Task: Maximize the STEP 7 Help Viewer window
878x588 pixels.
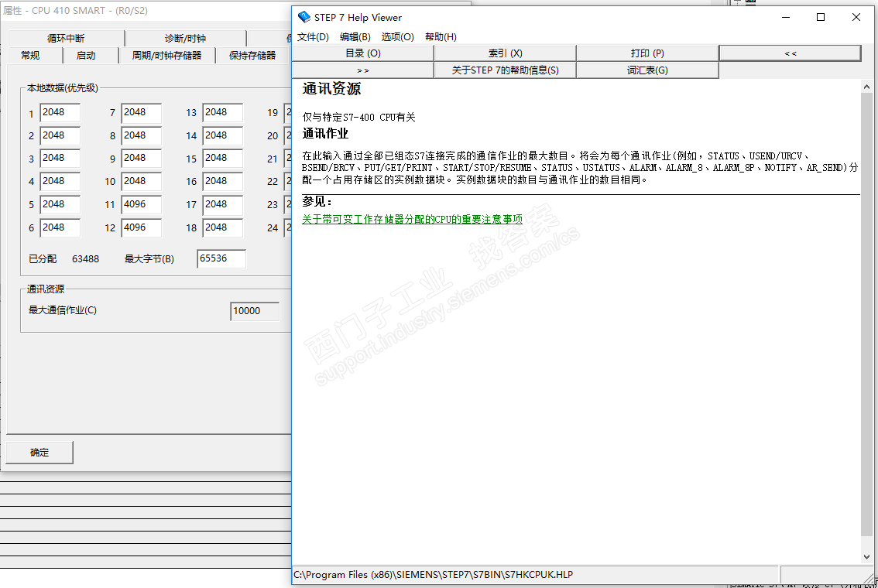Action: pos(821,17)
